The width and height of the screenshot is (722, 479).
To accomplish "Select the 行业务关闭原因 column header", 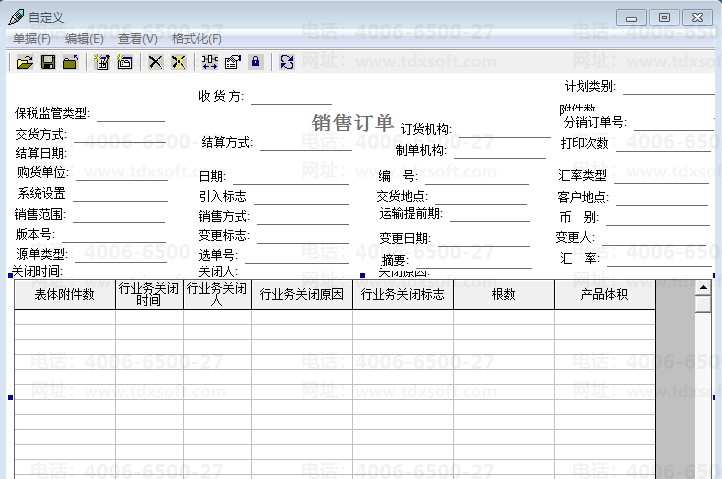I will click(302, 294).
